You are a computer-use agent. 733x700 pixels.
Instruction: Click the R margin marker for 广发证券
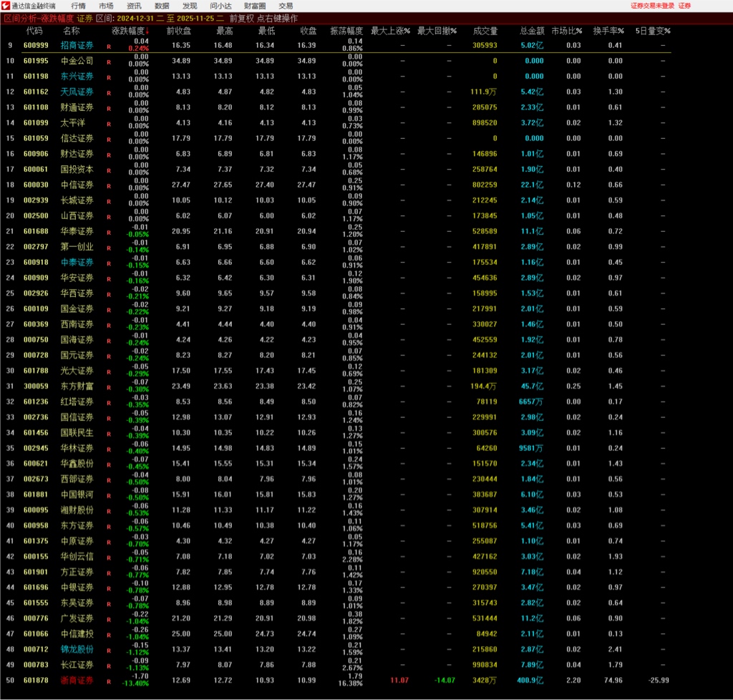(x=109, y=620)
